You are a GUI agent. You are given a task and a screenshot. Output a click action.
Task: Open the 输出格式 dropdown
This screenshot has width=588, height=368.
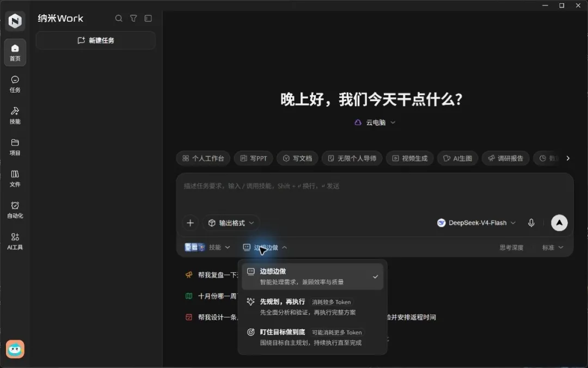click(x=231, y=223)
